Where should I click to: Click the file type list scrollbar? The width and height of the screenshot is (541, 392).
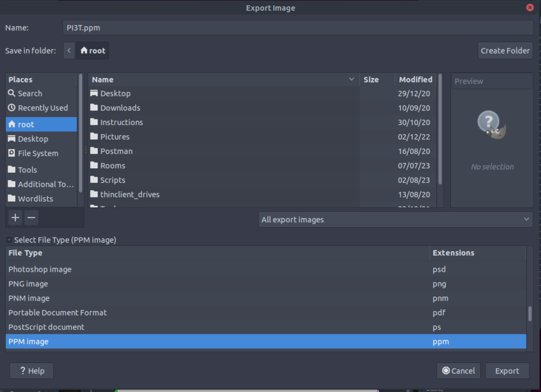(x=530, y=314)
